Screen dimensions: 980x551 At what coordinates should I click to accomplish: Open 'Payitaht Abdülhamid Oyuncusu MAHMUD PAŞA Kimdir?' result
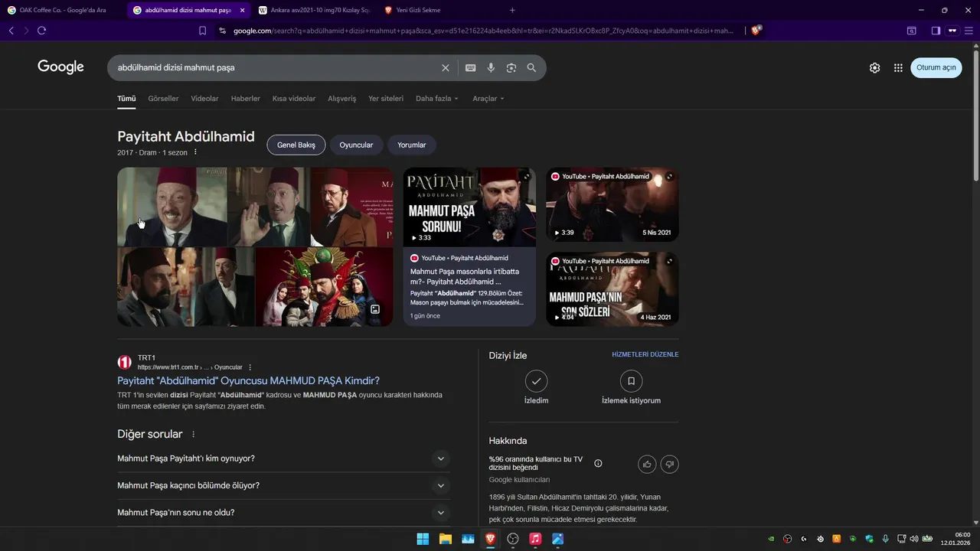tap(248, 380)
